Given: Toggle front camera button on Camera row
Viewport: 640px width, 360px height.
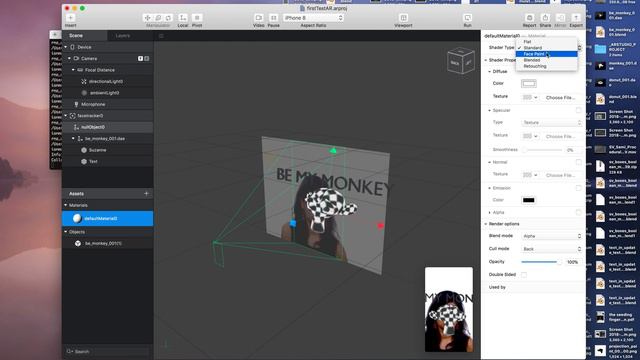Looking at the screenshot, I should click(x=140, y=58).
